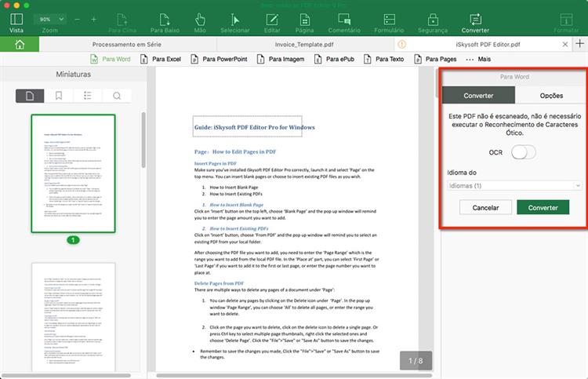This screenshot has height=379, width=588.
Task: Open the search view in sidebar
Action: [117, 96]
